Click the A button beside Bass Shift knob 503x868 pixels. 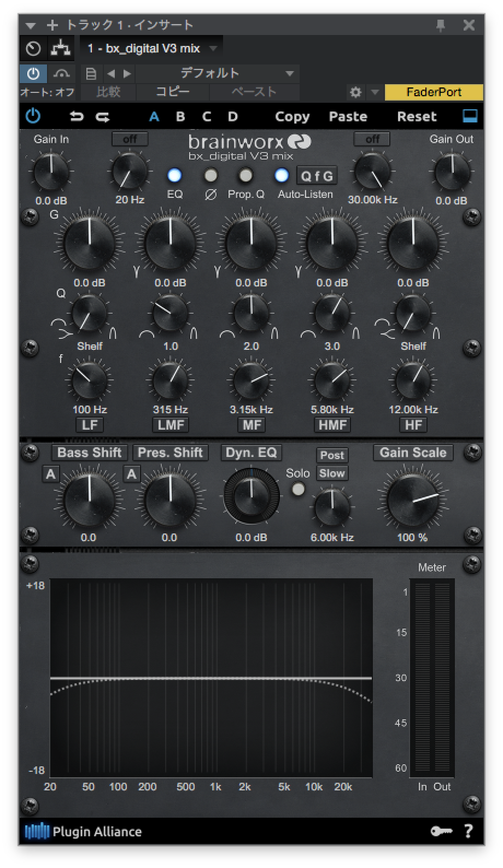(51, 474)
